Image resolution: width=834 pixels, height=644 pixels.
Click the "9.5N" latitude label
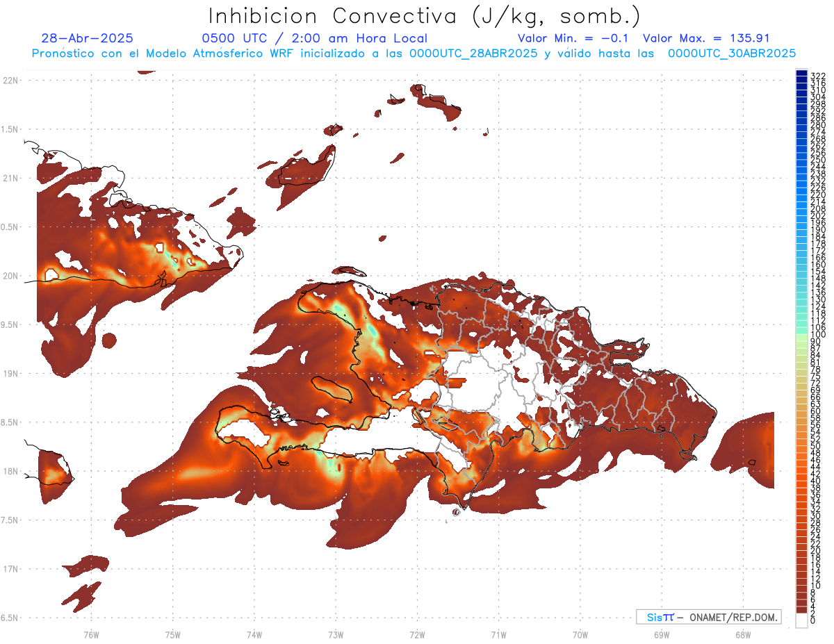tap(10, 324)
